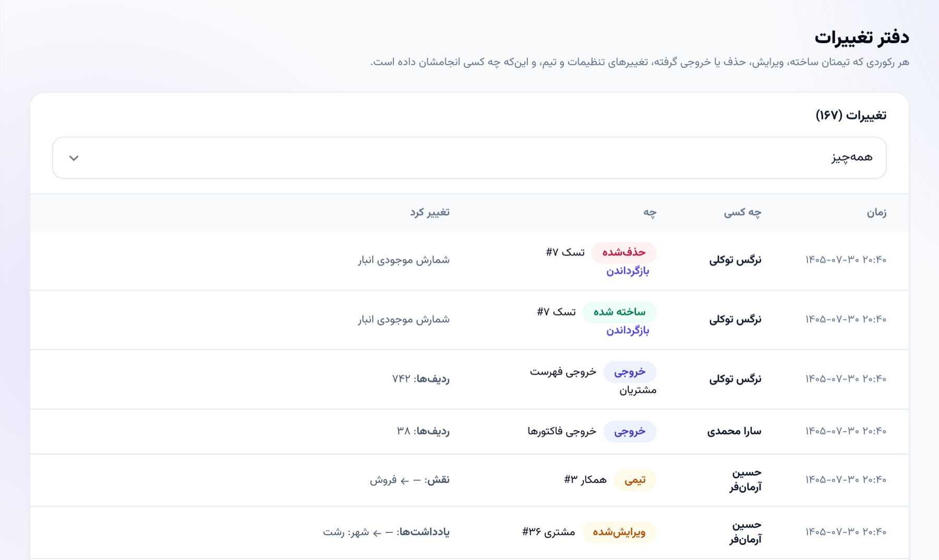
Task: Click ردیف‌ها: ۳۸ value
Action: [x=423, y=431]
